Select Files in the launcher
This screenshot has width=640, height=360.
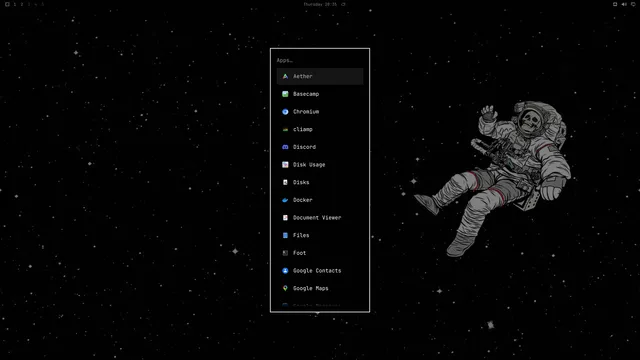click(x=320, y=235)
